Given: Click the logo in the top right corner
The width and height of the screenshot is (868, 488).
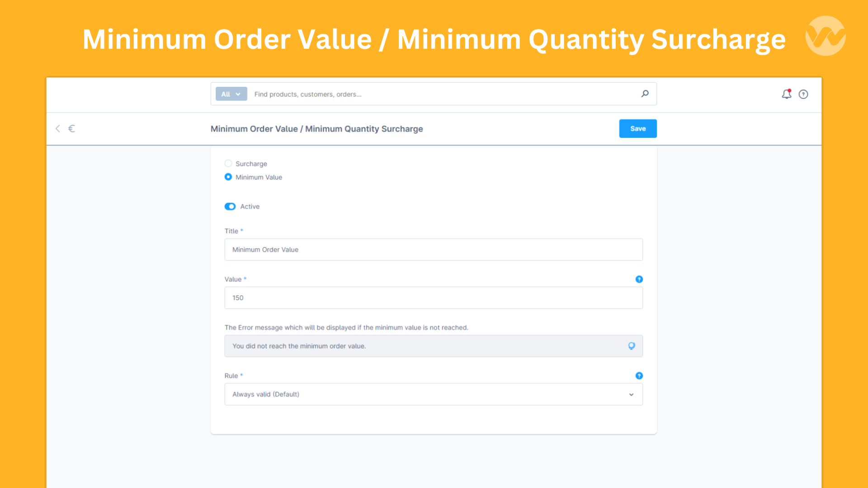Looking at the screenshot, I should pos(825,35).
